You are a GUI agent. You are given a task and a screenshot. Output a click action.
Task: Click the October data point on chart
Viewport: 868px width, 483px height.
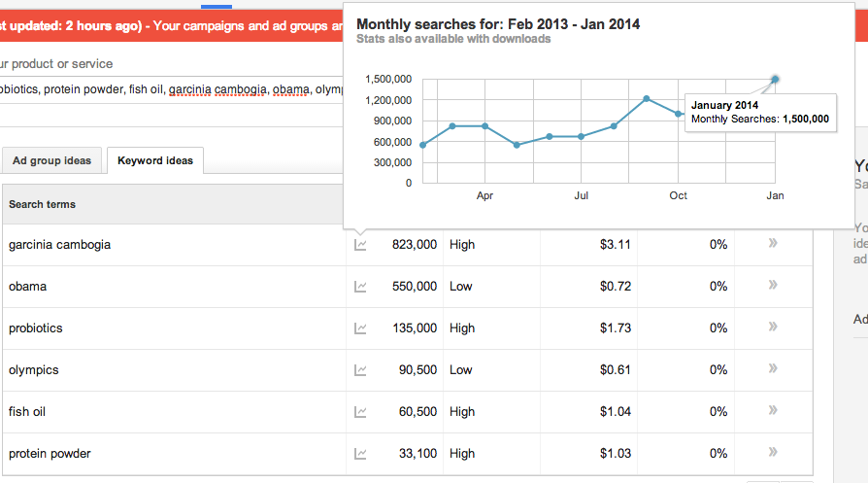pyautogui.click(x=678, y=114)
